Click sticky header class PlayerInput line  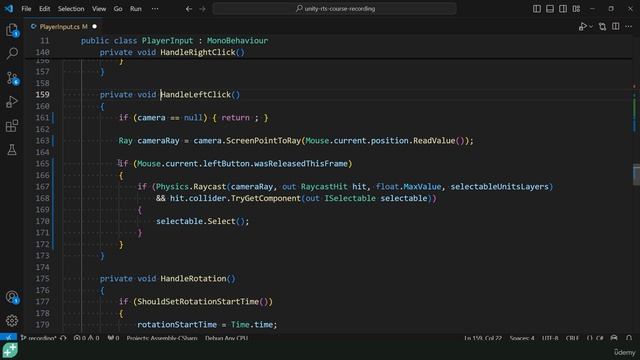point(174,40)
